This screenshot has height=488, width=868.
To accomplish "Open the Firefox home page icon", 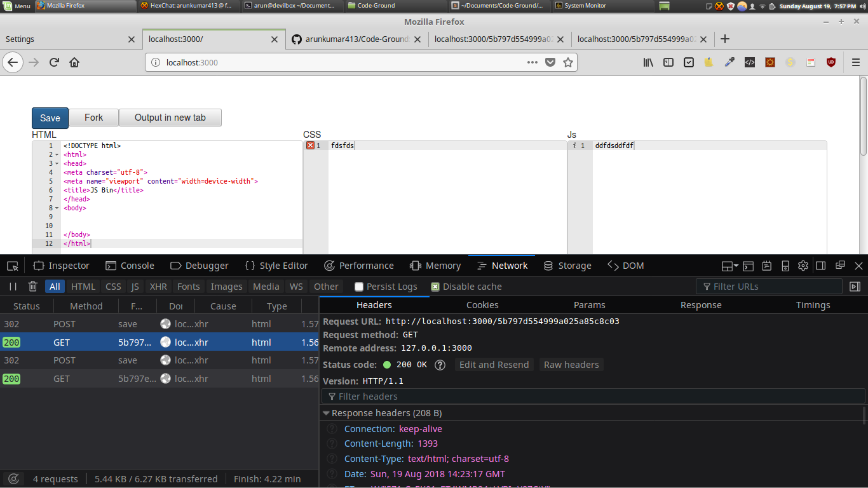I will (74, 62).
